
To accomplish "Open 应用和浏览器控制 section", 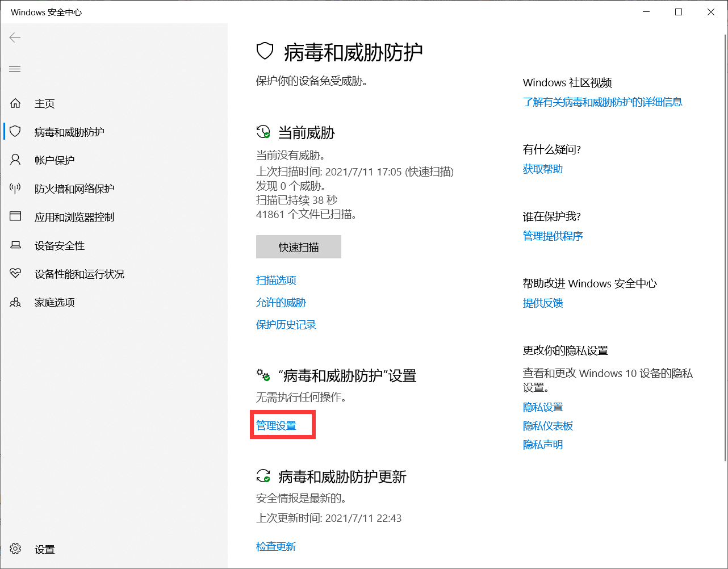I will click(x=74, y=217).
